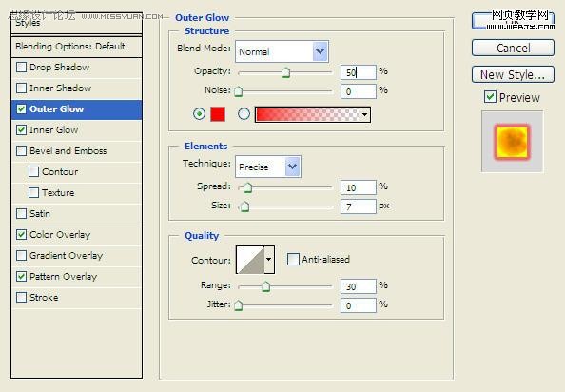Click the Size value field
The image size is (565, 392).
point(359,206)
